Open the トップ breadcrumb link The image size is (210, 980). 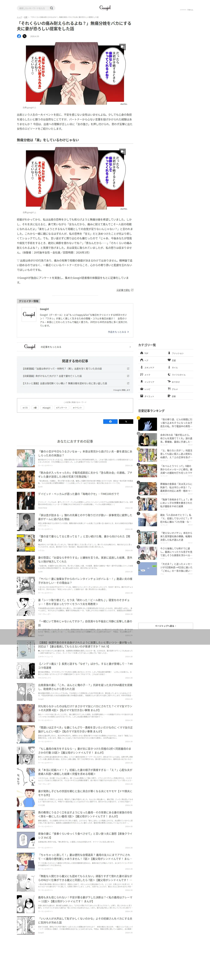[19, 17]
